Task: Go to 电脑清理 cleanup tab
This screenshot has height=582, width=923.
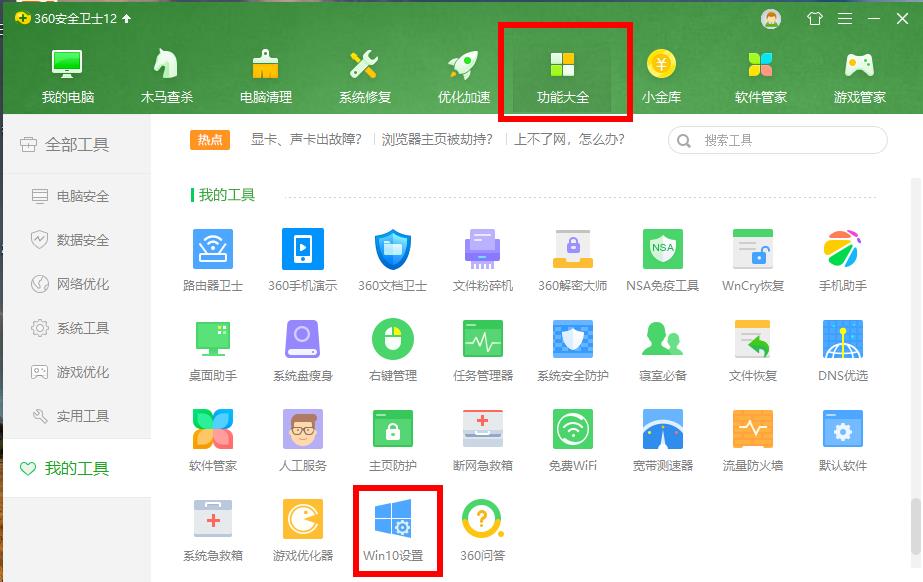Action: [x=265, y=77]
